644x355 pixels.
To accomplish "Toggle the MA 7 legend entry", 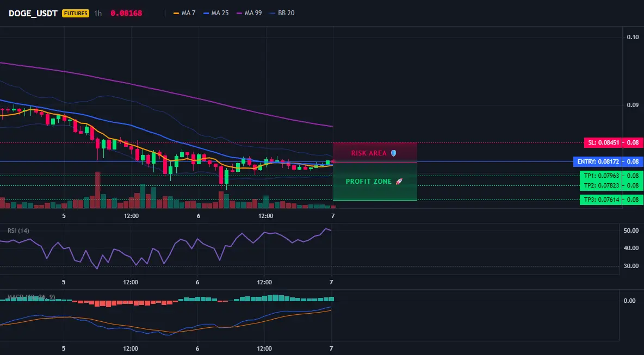I will pyautogui.click(x=185, y=13).
